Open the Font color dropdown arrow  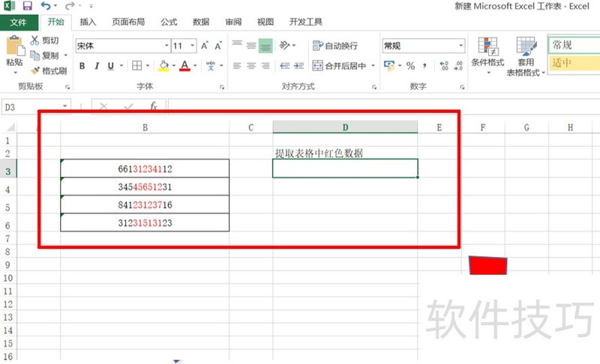[x=195, y=66]
